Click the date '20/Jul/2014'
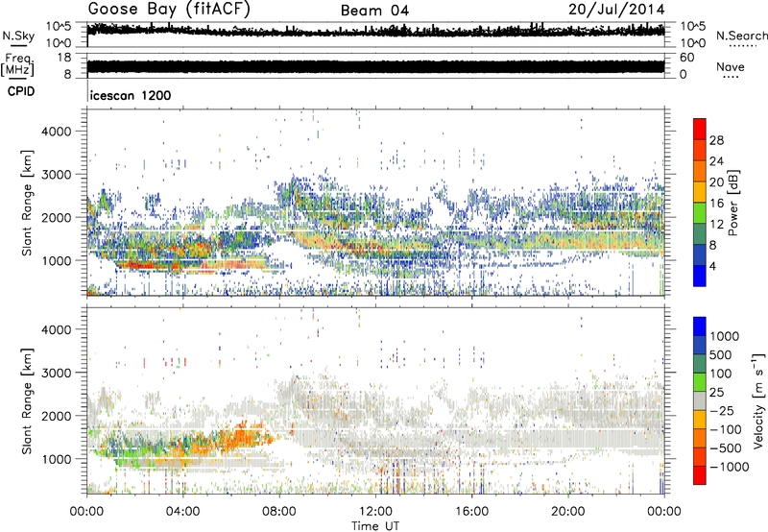Viewport: 768px width, 532px height. click(x=616, y=10)
